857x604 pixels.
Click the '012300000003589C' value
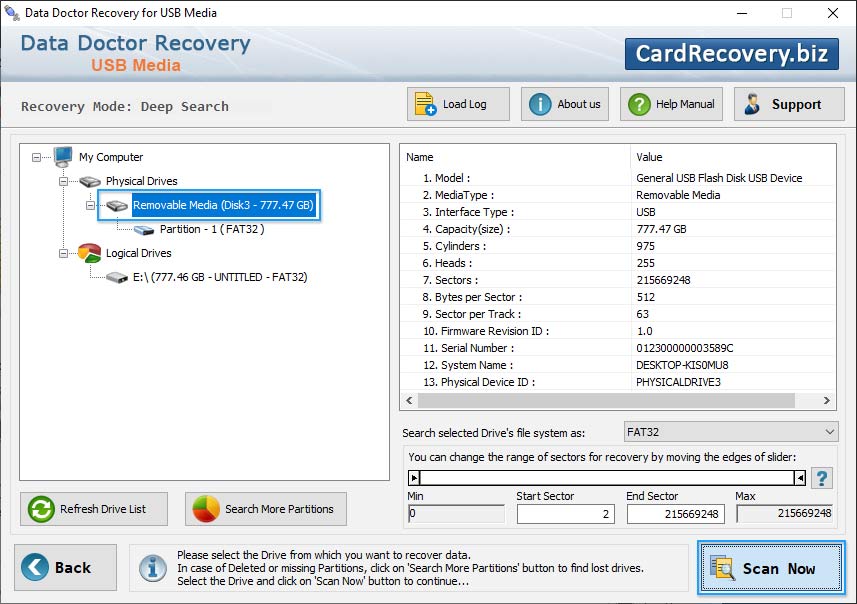[x=684, y=348]
